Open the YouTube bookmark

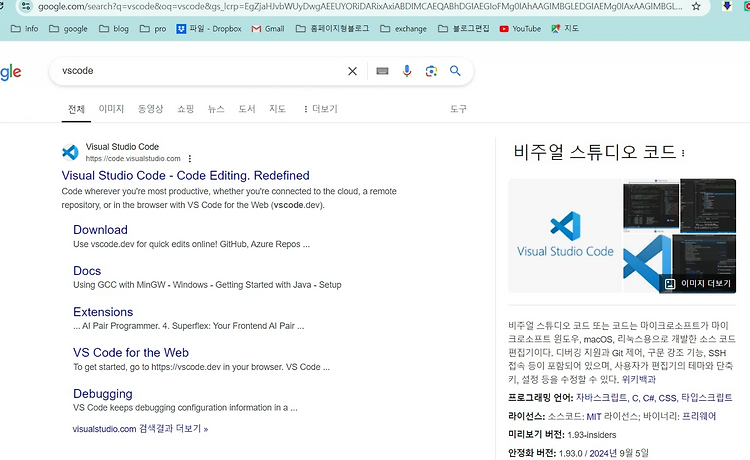(x=520, y=29)
